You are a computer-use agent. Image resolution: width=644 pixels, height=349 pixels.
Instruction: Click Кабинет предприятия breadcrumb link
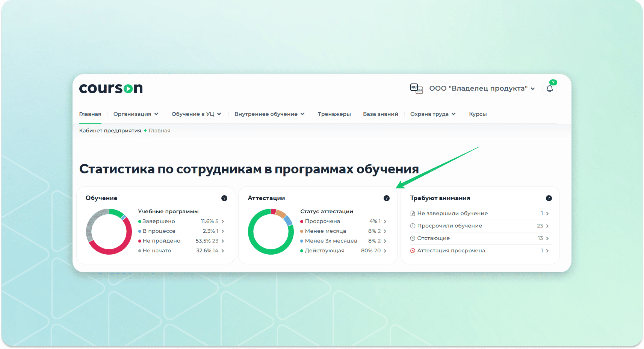coord(110,130)
